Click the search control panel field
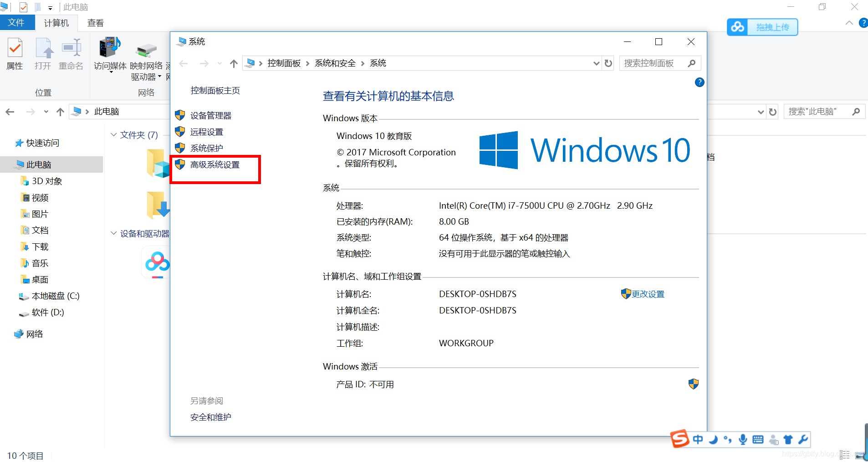868x462 pixels. point(660,63)
